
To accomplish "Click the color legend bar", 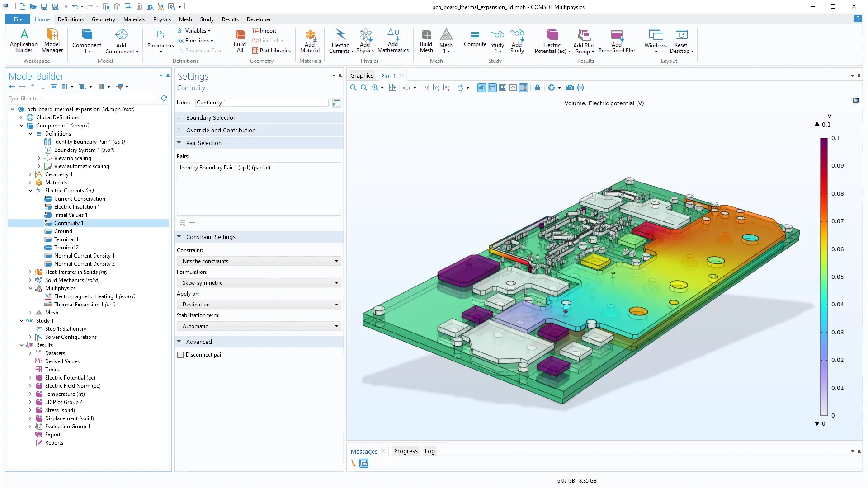I will pyautogui.click(x=824, y=277).
